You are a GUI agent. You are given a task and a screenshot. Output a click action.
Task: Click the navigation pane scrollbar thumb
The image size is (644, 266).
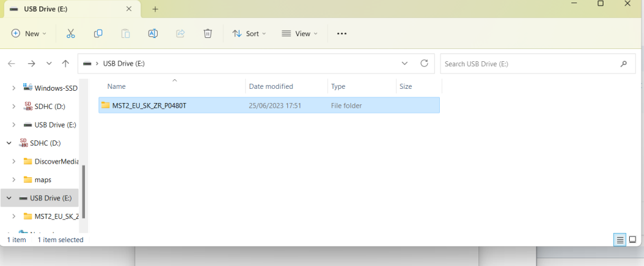[x=84, y=192]
